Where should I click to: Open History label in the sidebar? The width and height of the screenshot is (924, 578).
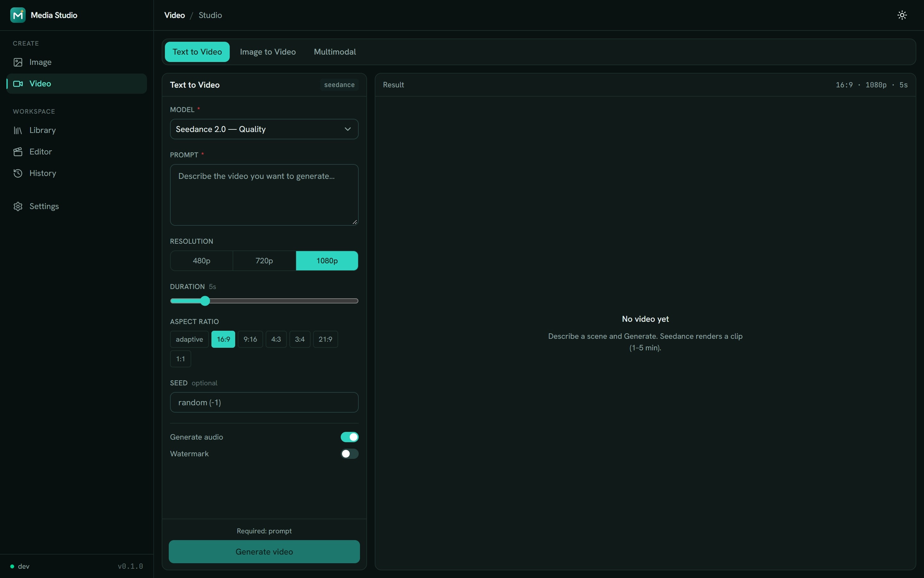pos(43,173)
